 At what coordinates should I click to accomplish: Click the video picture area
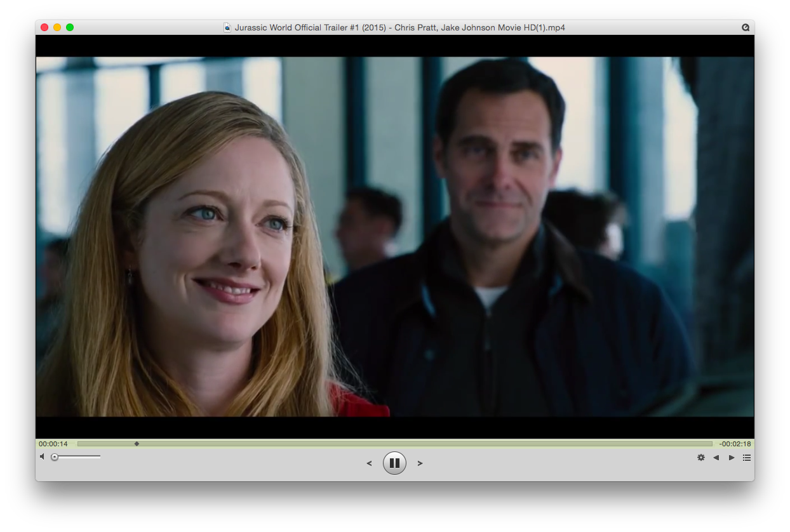pos(395,237)
